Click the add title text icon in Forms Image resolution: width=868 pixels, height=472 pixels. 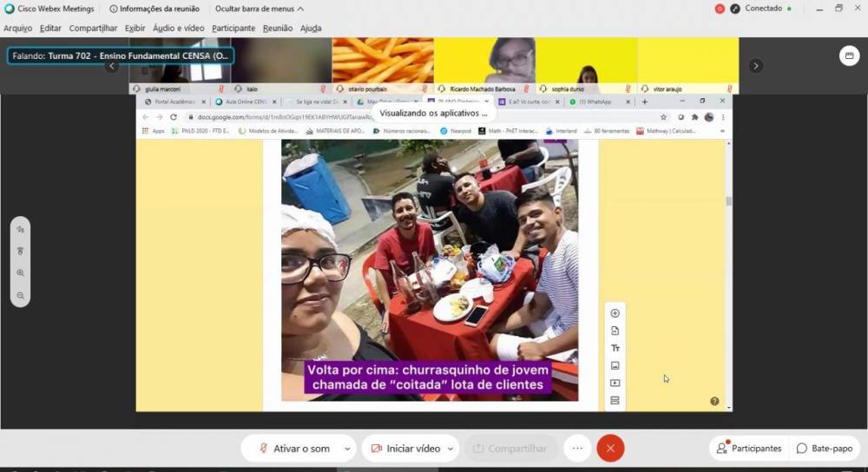[x=615, y=348]
